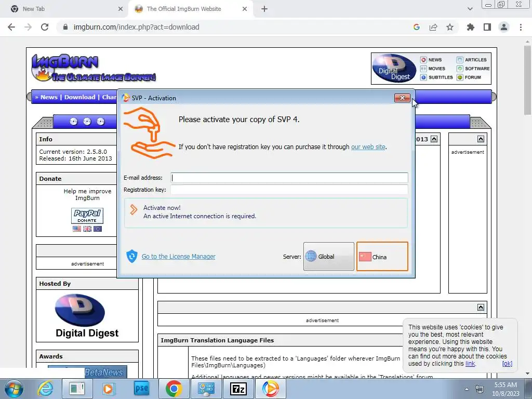This screenshot has width=532, height=399.
Task: Open the pse taskbar application
Action: pos(141,389)
